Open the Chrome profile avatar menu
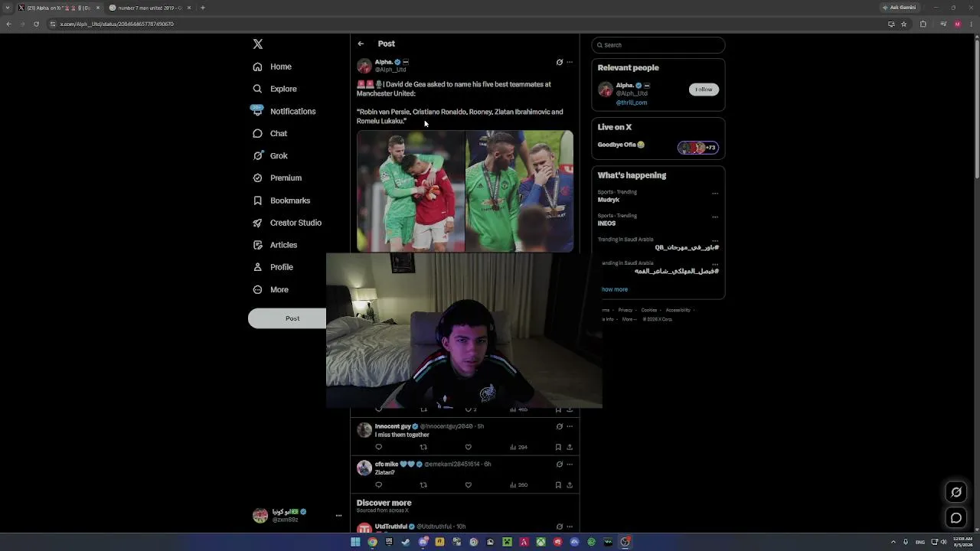 click(x=957, y=24)
